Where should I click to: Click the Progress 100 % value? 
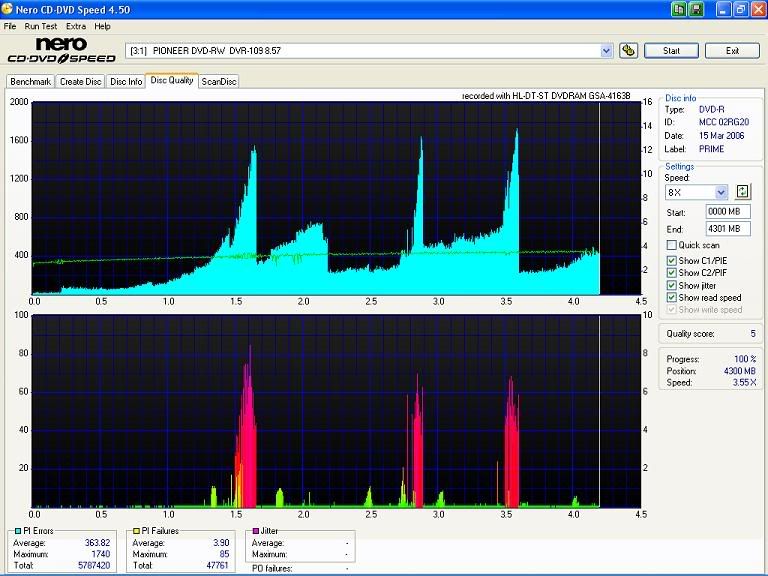(745, 359)
